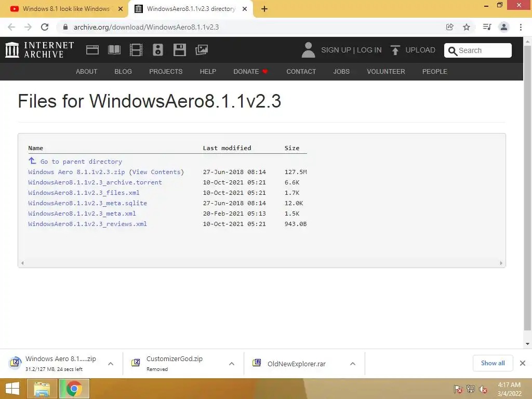Open the Web archive icon in Internet Archive header

coord(92,50)
